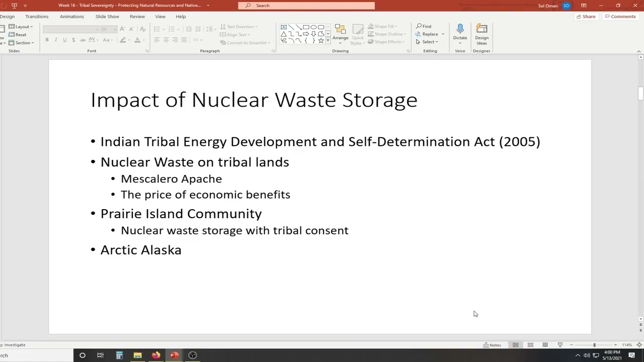
Task: Click the Clear All Formatting icon
Action: point(143,29)
